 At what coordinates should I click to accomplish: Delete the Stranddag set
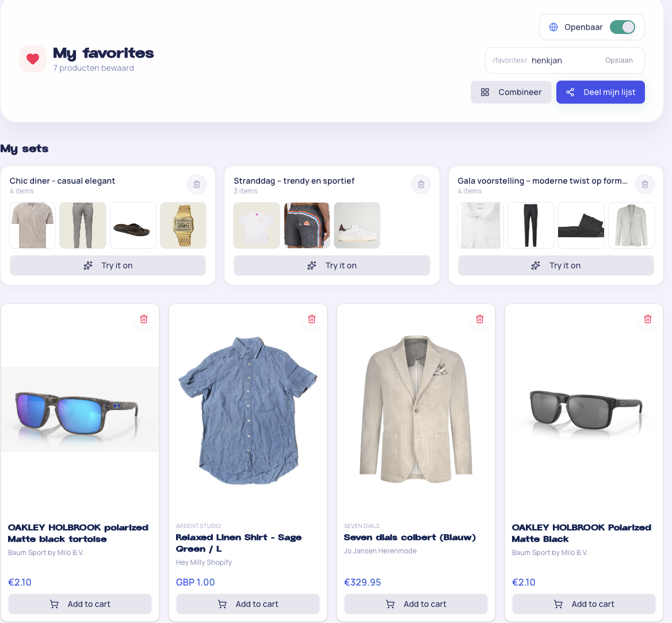point(421,184)
